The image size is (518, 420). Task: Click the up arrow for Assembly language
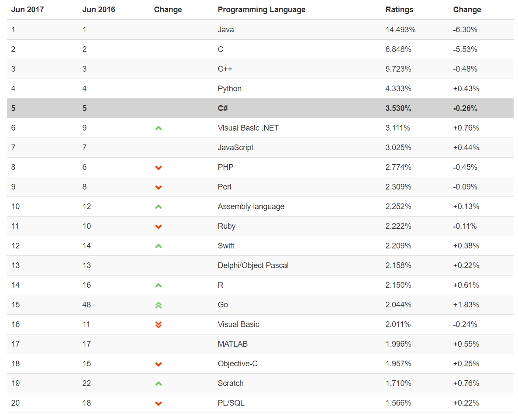pyautogui.click(x=159, y=207)
